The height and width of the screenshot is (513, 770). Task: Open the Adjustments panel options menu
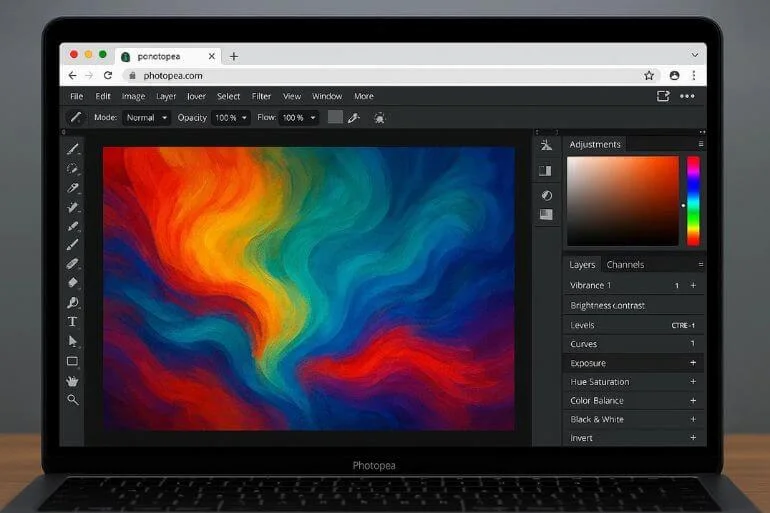tap(701, 144)
